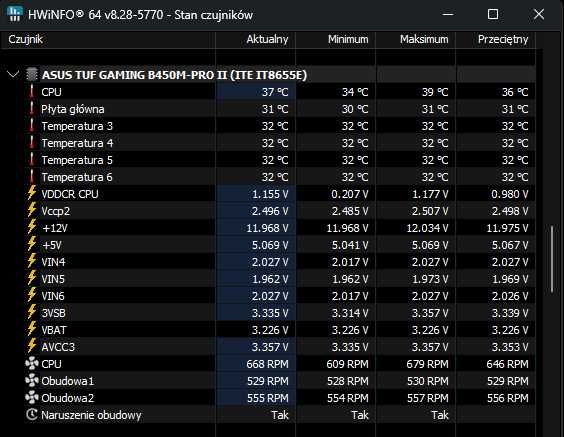Minimize the HWiNFO sensor window
564x437 pixels.
[x=448, y=14]
